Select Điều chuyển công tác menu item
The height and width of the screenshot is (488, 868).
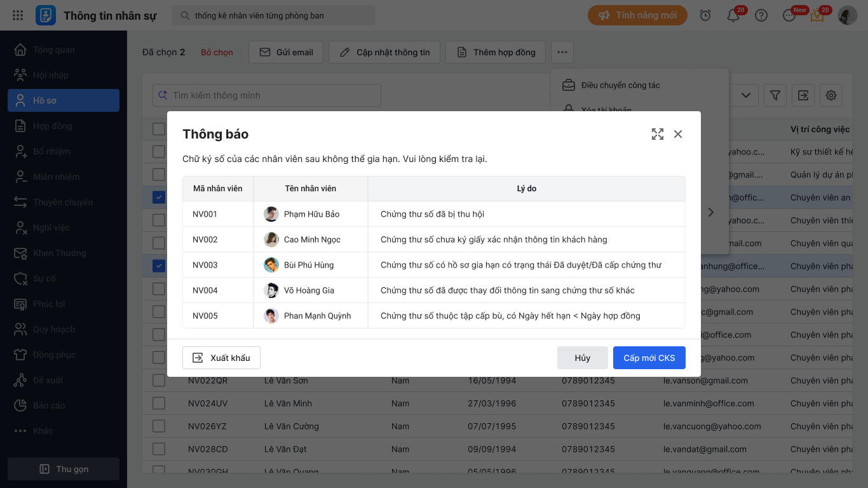(x=620, y=85)
